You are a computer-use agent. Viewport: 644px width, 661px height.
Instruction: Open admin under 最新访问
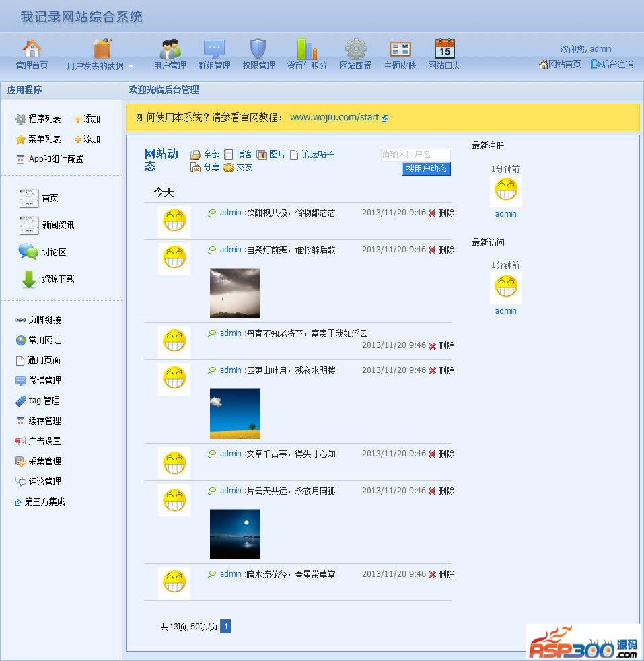[x=506, y=311]
